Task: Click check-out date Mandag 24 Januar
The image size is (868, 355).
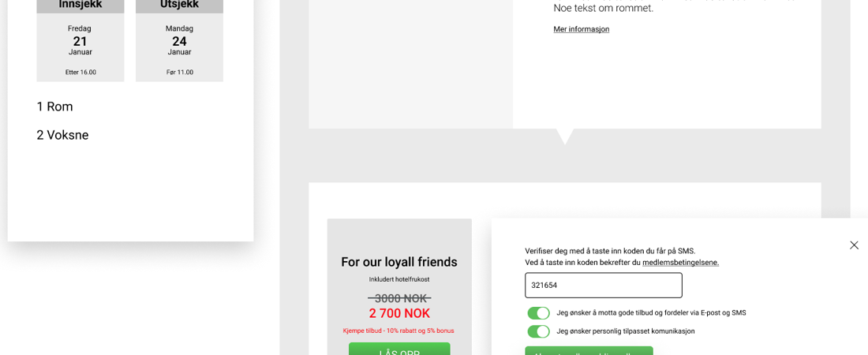Action: point(179,41)
